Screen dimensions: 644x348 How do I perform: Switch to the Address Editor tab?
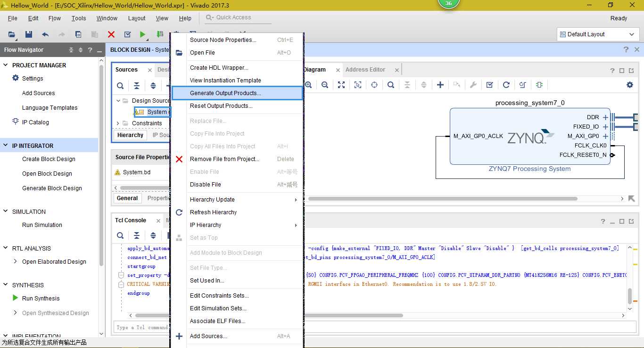point(365,69)
